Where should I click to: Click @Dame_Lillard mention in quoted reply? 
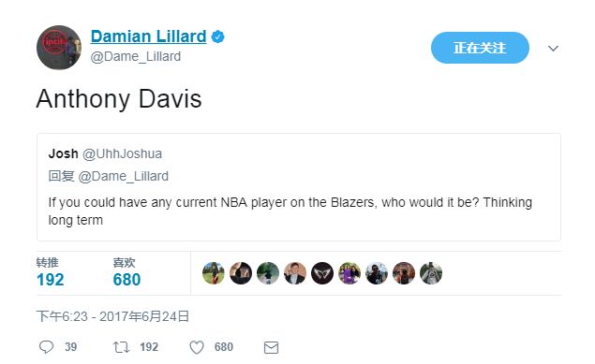124,177
